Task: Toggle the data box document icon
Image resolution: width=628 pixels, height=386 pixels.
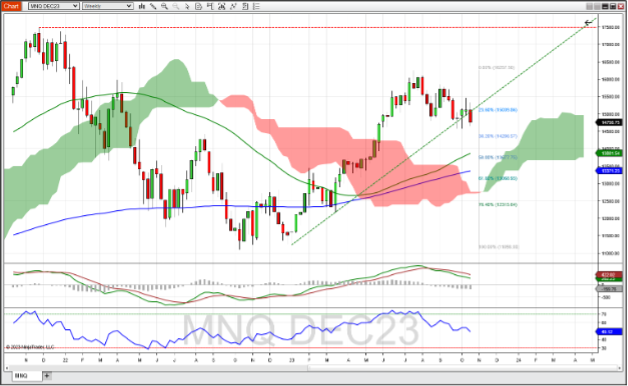Action: 199,6
